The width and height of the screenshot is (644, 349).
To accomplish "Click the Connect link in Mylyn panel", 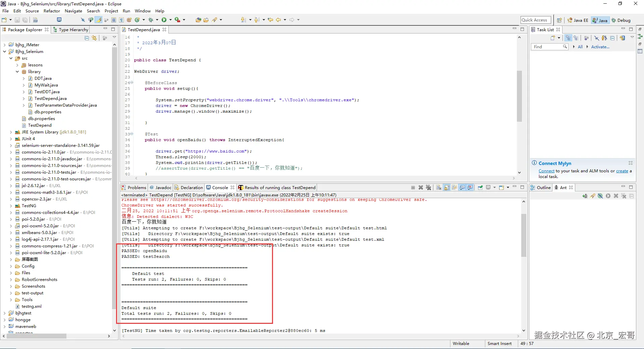I will (546, 171).
